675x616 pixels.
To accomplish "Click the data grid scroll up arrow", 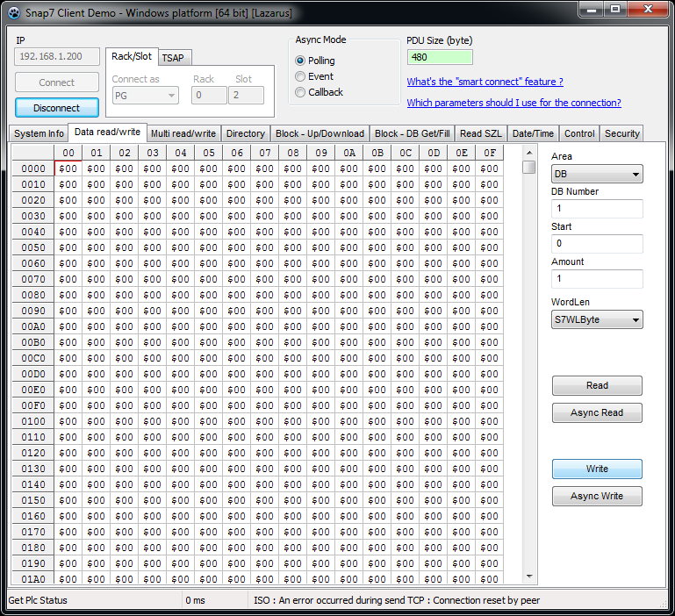I will tap(529, 153).
